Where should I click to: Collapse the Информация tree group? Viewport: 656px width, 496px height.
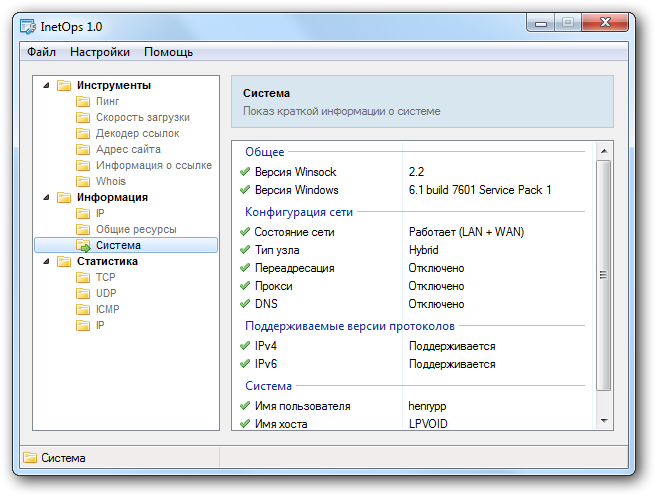(45, 198)
